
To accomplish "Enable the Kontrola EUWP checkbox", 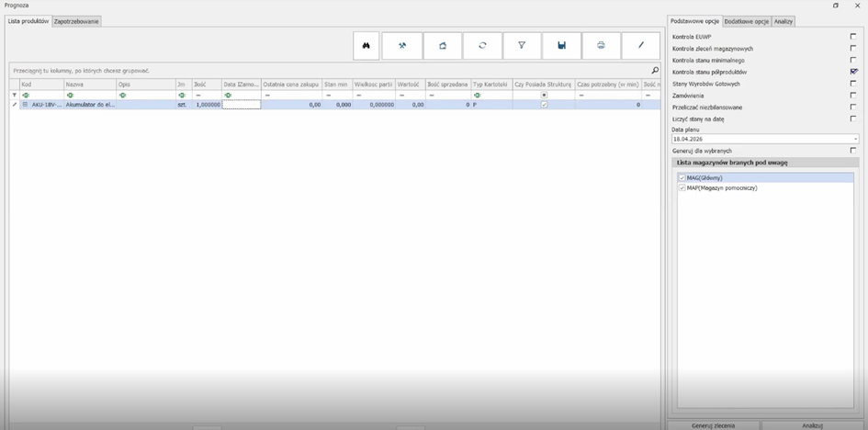I will [x=853, y=37].
